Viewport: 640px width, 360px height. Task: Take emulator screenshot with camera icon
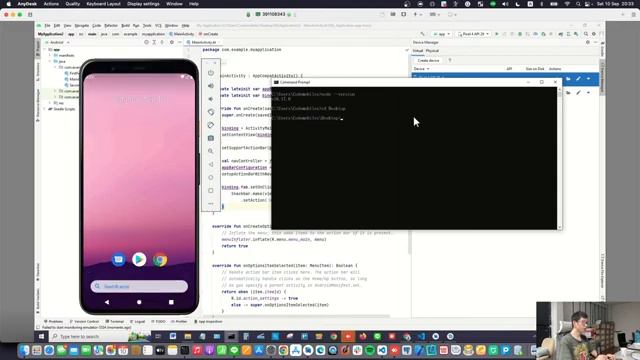(211, 138)
